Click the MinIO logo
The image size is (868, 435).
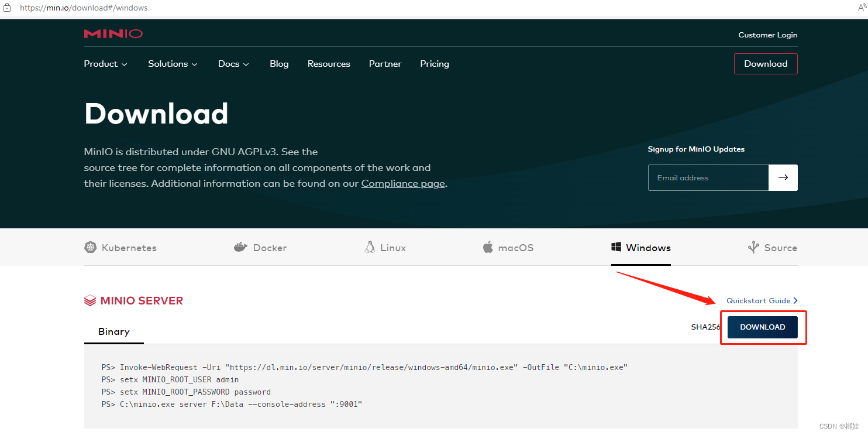[x=113, y=33]
